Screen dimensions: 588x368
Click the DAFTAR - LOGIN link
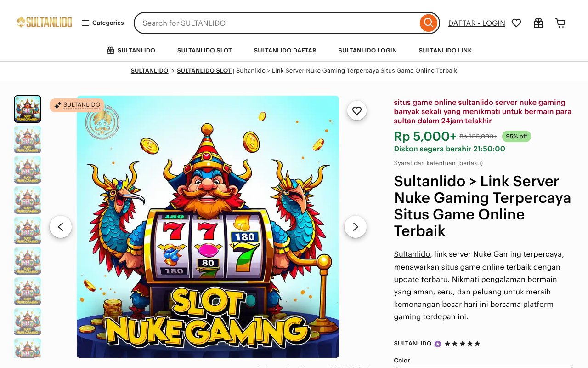tap(476, 23)
